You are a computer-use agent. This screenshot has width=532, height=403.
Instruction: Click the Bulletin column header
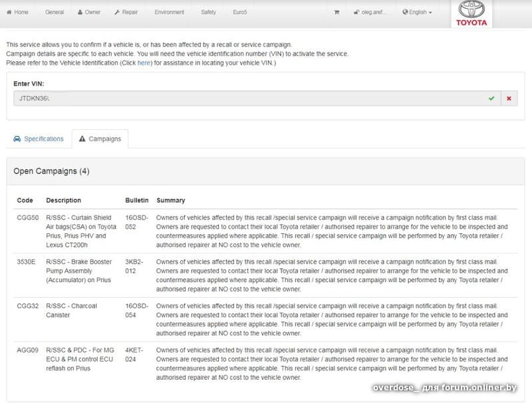[x=137, y=200]
